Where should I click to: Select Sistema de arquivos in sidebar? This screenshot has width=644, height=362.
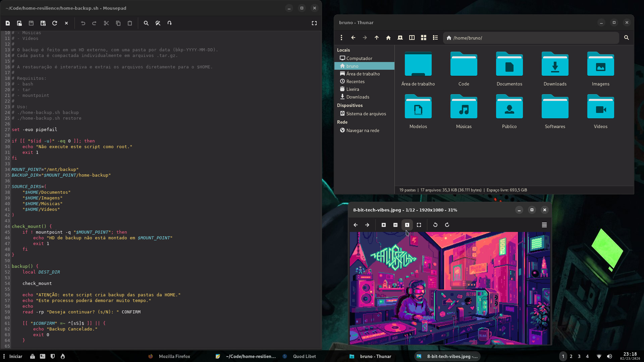pyautogui.click(x=366, y=114)
